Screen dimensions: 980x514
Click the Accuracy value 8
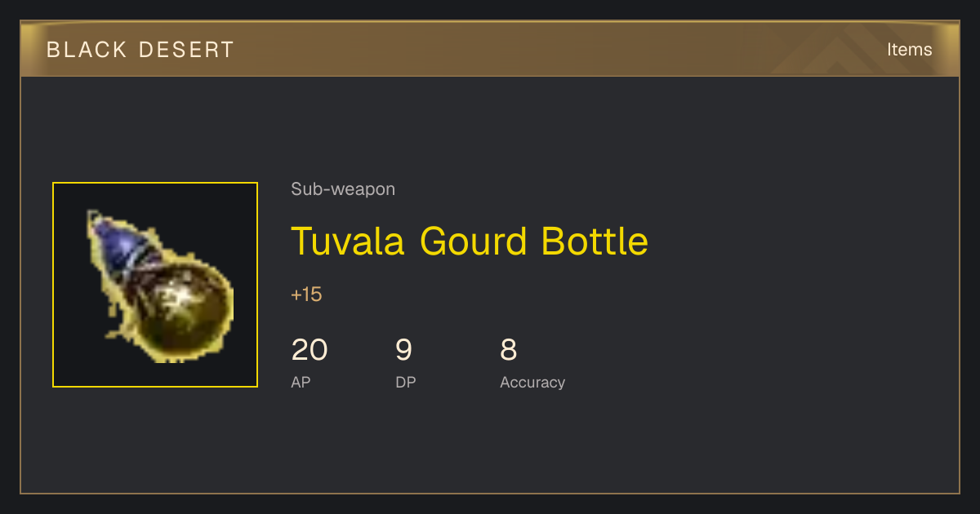click(508, 350)
